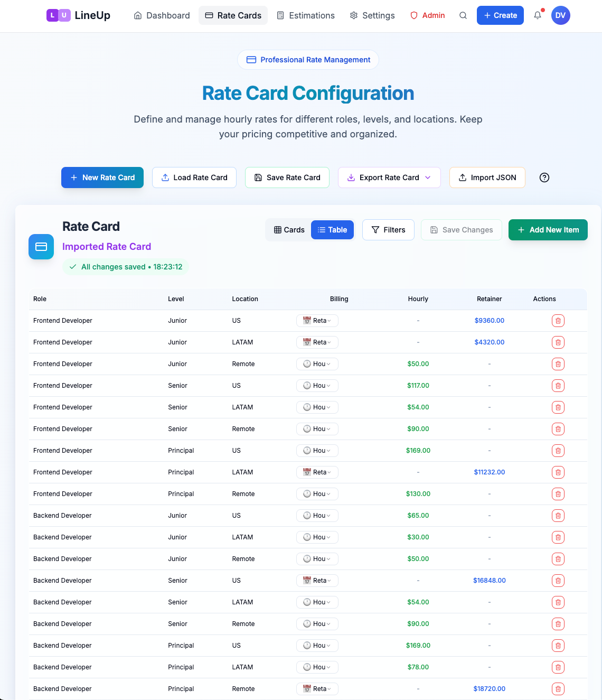Image resolution: width=602 pixels, height=700 pixels.
Task: Open the Dashboard menu item
Action: (x=162, y=15)
